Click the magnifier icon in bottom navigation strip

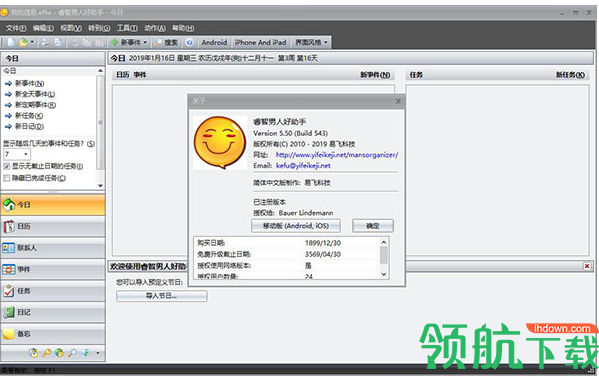point(72,353)
